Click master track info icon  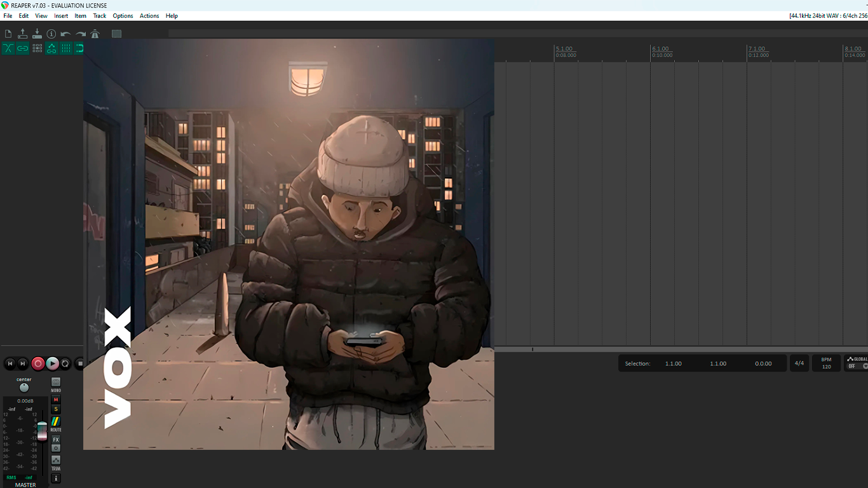pos(56,478)
